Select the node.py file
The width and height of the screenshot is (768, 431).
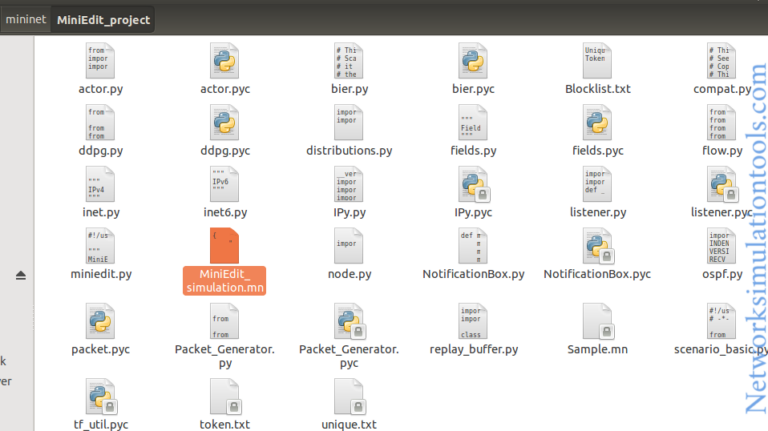pyautogui.click(x=349, y=246)
